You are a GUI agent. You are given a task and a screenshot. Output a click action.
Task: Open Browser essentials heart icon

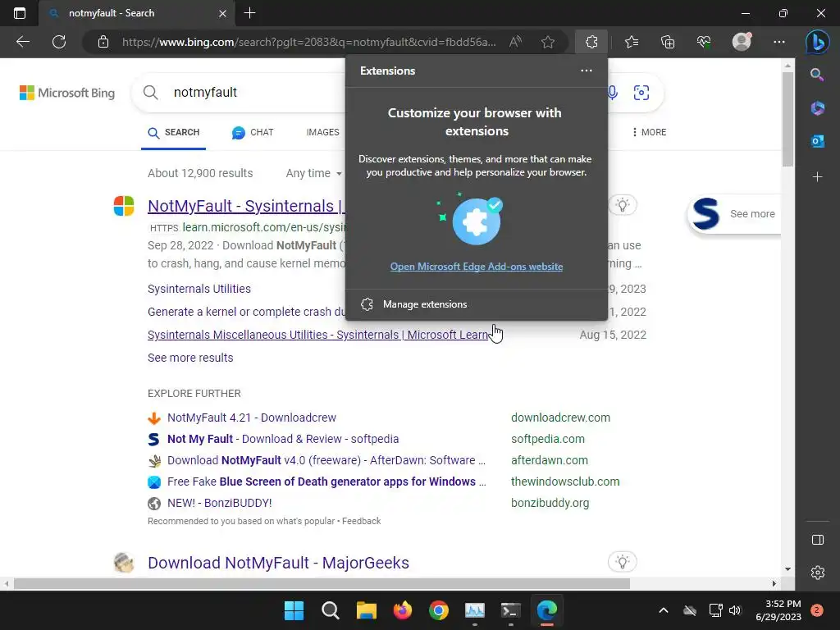click(x=704, y=42)
